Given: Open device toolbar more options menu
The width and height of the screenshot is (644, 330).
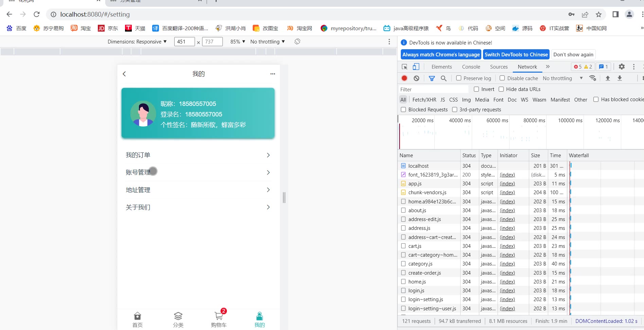Looking at the screenshot, I should point(389,41).
